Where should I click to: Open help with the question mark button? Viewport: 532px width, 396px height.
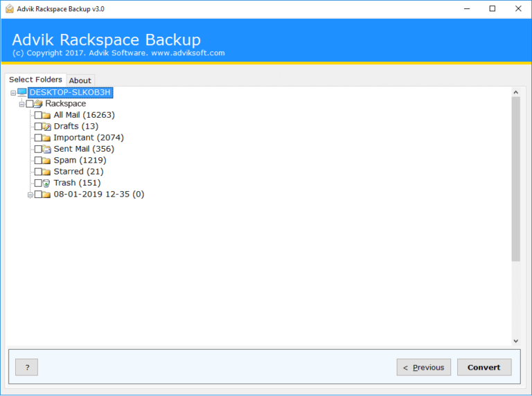pyautogui.click(x=27, y=367)
